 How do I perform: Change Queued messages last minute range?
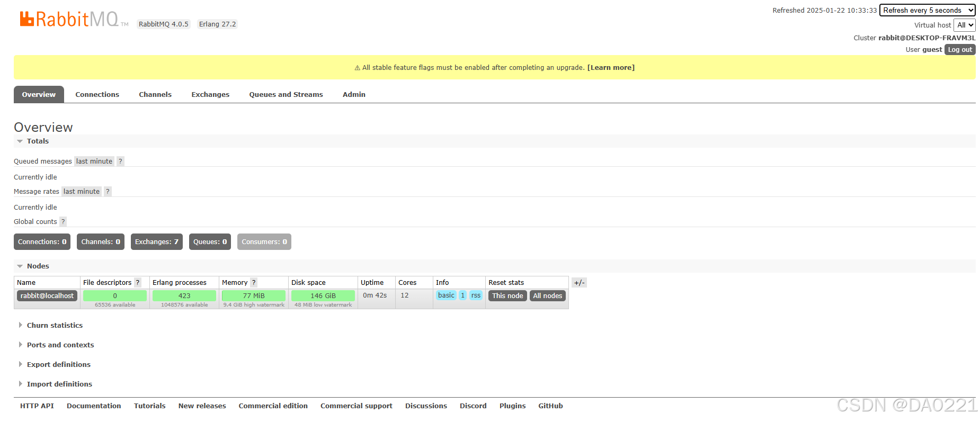[94, 161]
